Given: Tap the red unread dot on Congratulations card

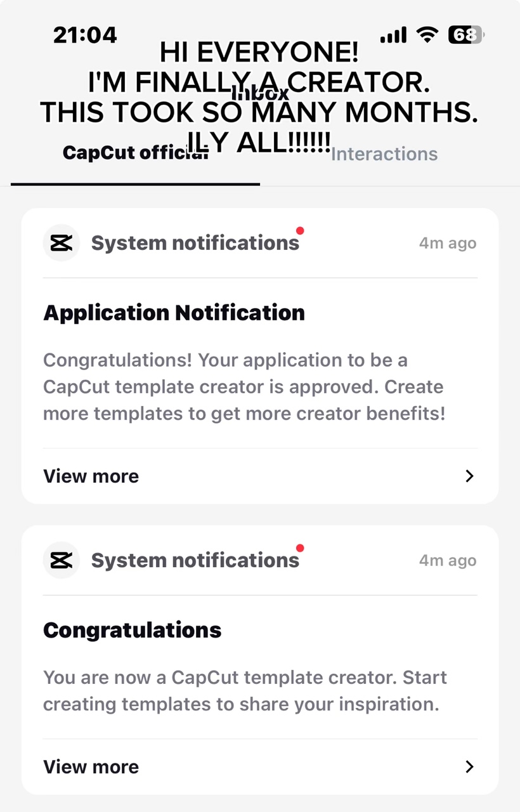Looking at the screenshot, I should click(x=300, y=548).
